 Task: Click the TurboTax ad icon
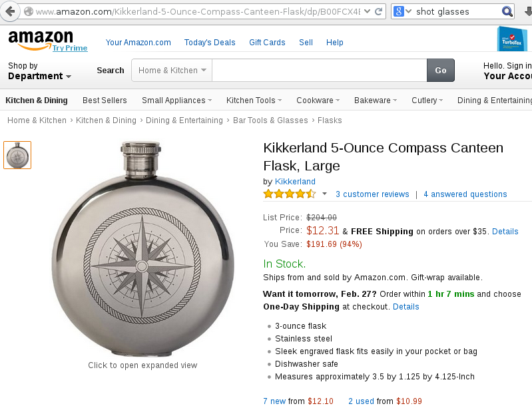(513, 39)
